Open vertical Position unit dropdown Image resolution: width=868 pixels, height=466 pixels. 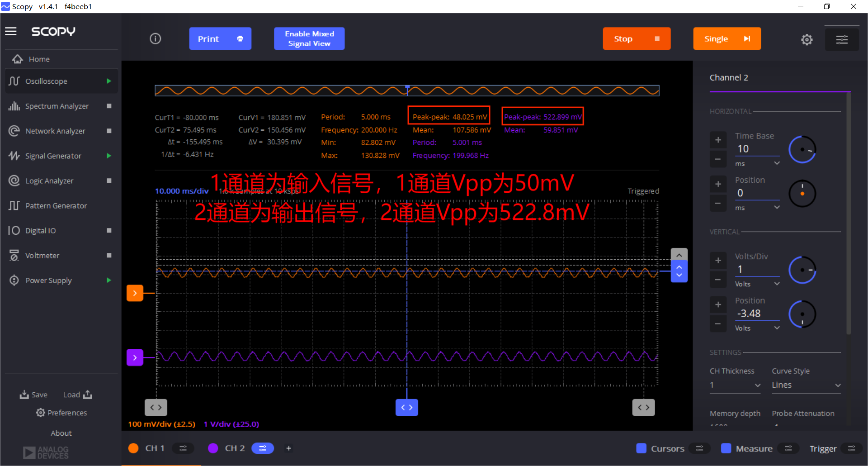click(x=757, y=328)
